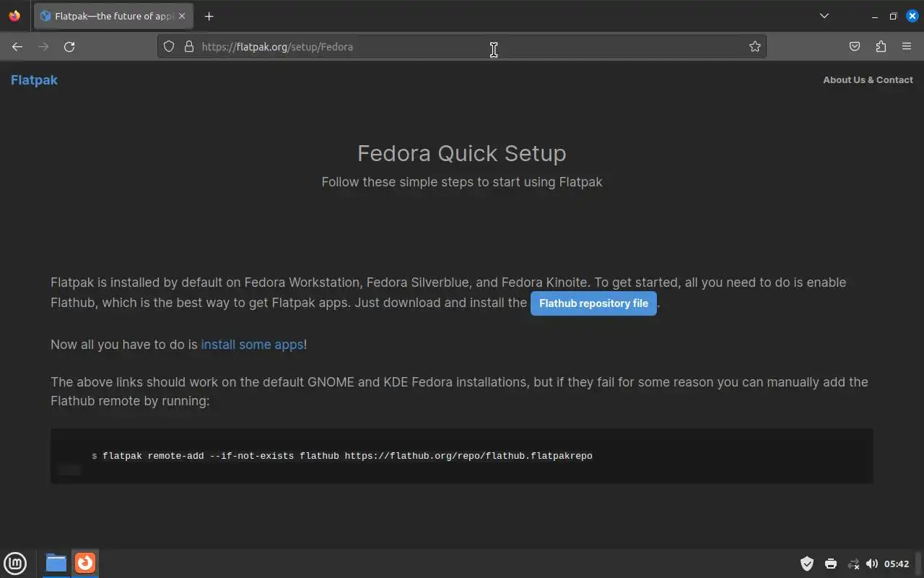The width and height of the screenshot is (924, 578).
Task: Select the Flatpak browser tab
Action: pos(113,16)
